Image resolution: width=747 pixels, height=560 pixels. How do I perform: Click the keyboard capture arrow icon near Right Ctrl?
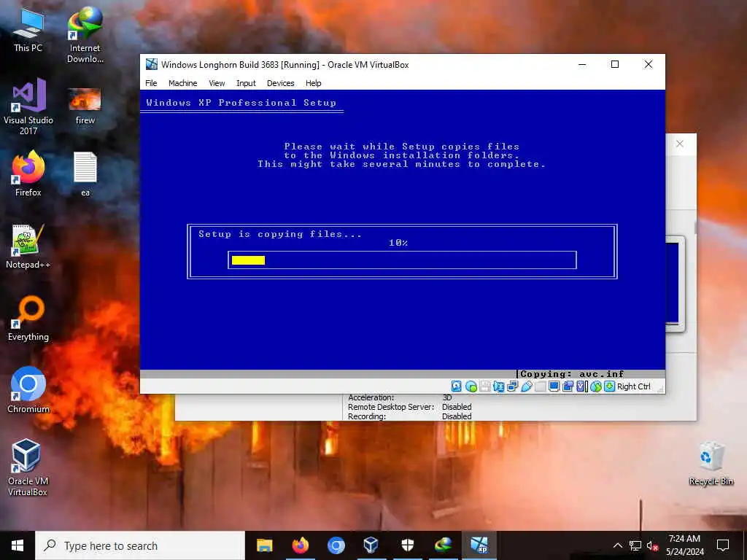[x=609, y=386]
